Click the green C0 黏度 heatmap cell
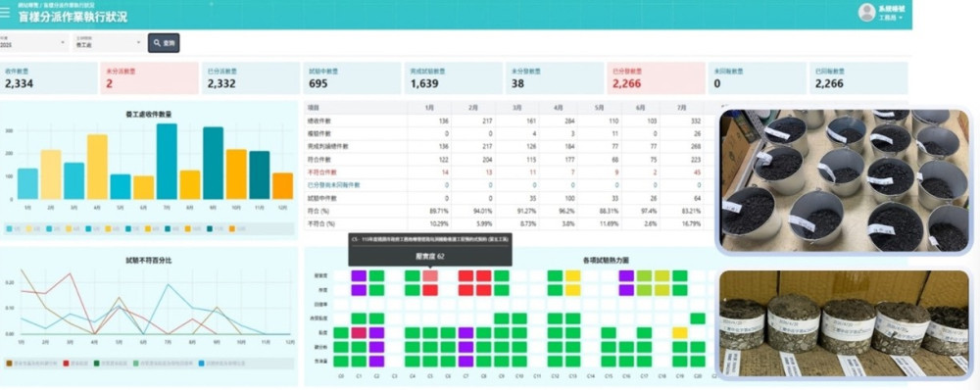Image resolution: width=980 pixels, height=390 pixels. [341, 332]
